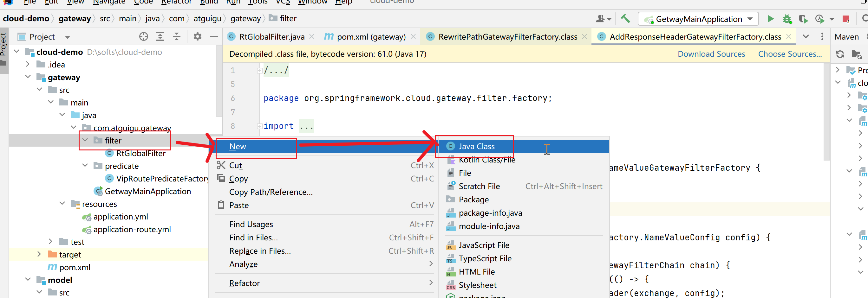Viewport: 868px width, 298px height.
Task: Expand the target folder node
Action: (x=39, y=254)
